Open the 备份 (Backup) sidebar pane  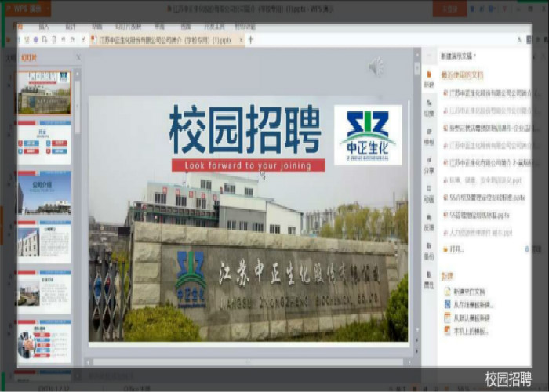pyautogui.click(x=429, y=251)
